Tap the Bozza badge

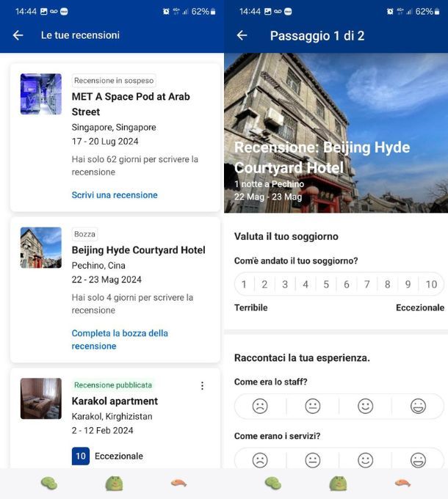[84, 234]
